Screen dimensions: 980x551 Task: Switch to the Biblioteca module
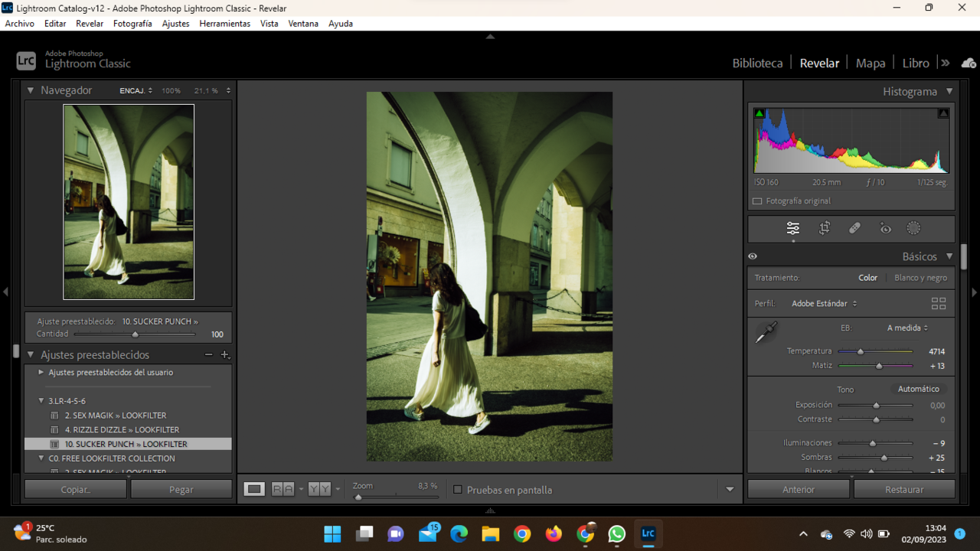757,63
